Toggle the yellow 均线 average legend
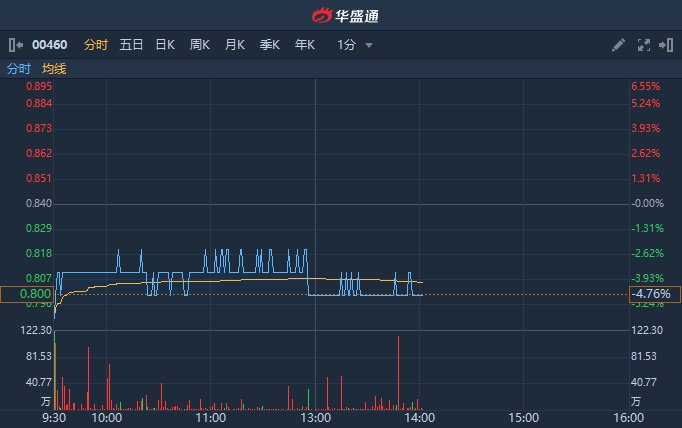 pyautogui.click(x=54, y=69)
